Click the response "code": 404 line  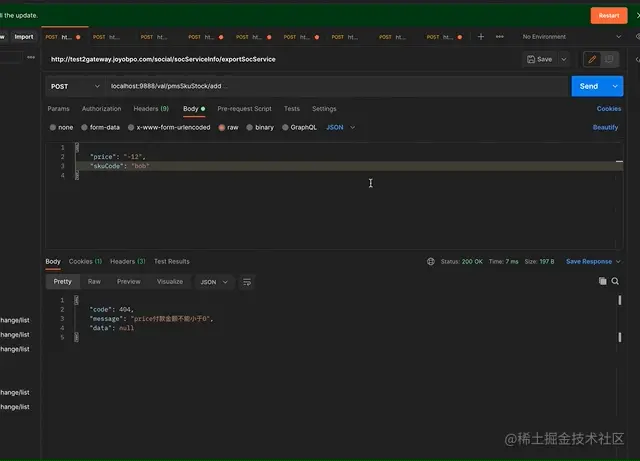pos(111,309)
